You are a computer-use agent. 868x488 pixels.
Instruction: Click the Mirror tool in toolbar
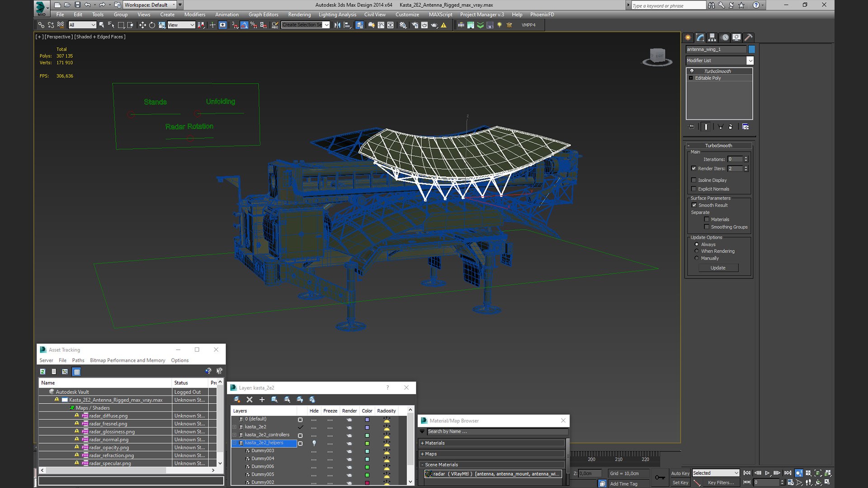(337, 25)
